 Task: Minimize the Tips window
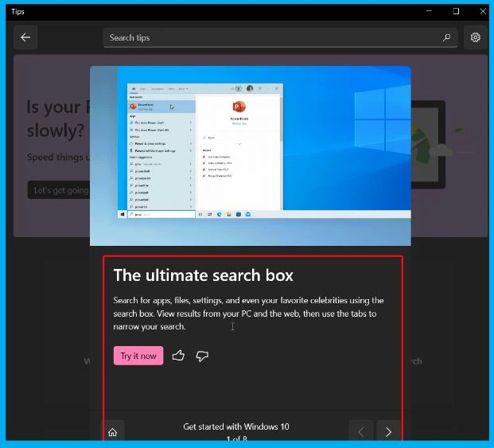[x=429, y=11]
